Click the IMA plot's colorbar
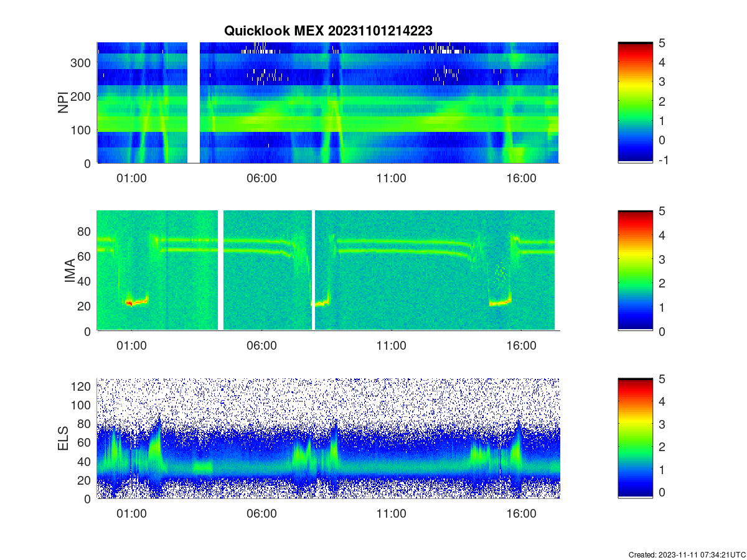The height and width of the screenshot is (560, 747). [x=636, y=271]
